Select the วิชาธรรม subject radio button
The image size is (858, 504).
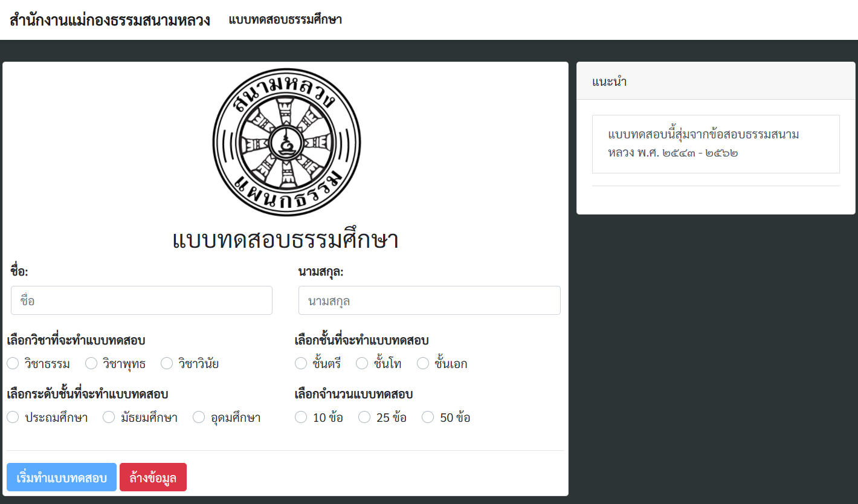pos(13,363)
